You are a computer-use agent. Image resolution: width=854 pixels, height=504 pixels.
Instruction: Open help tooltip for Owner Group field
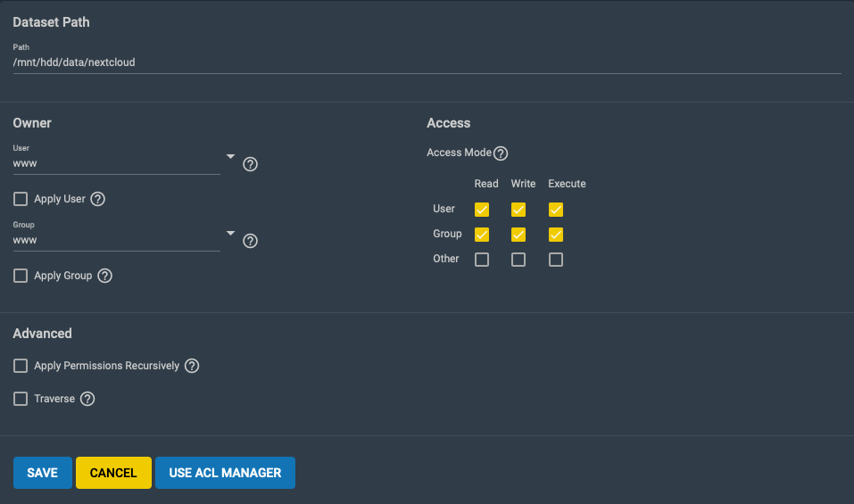click(x=250, y=241)
